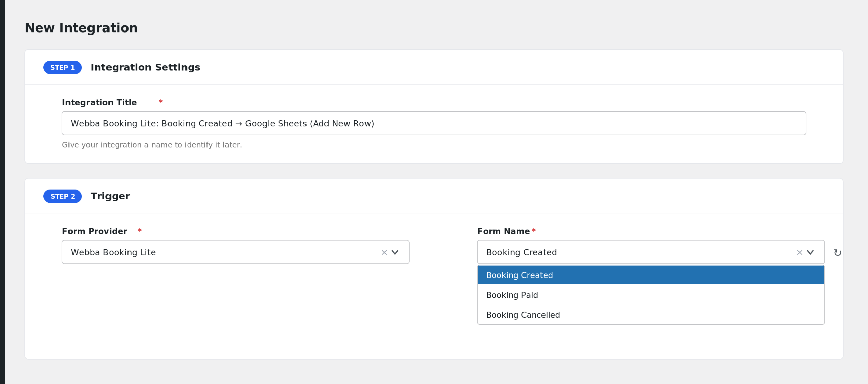This screenshot has height=384, width=868.
Task: Click the STEP 1 badge
Action: coord(62,67)
